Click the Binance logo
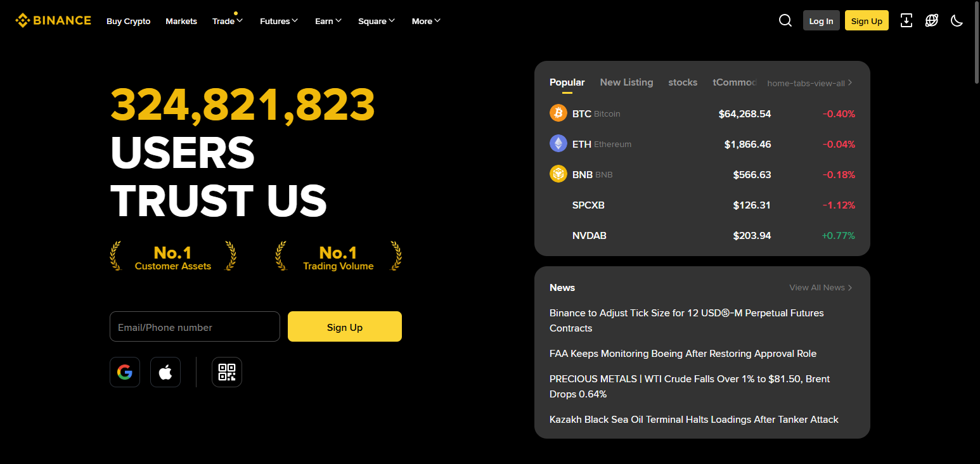This screenshot has height=464, width=980. pos(53,20)
